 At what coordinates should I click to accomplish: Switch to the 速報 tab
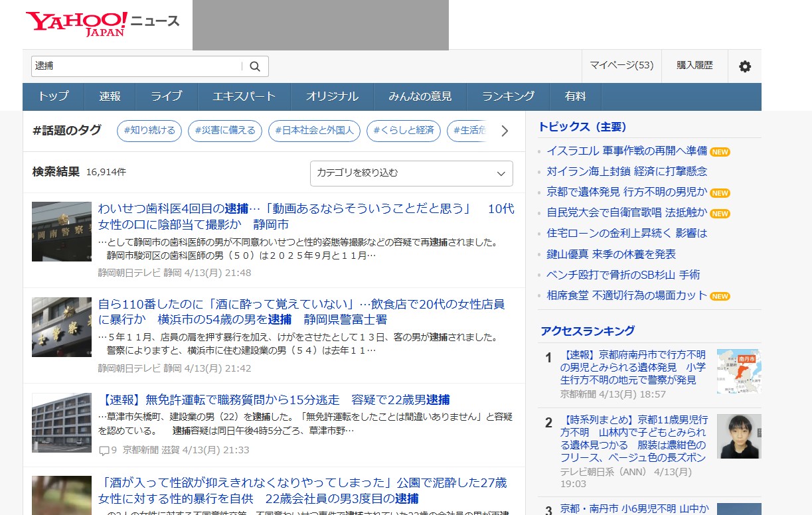[x=110, y=96]
